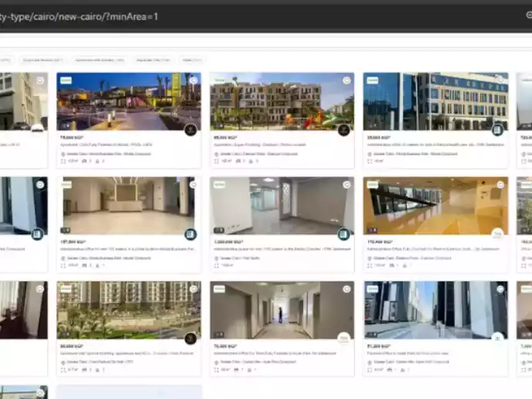
Task: Click agency logo on empty white office listing
Action: coord(344,234)
